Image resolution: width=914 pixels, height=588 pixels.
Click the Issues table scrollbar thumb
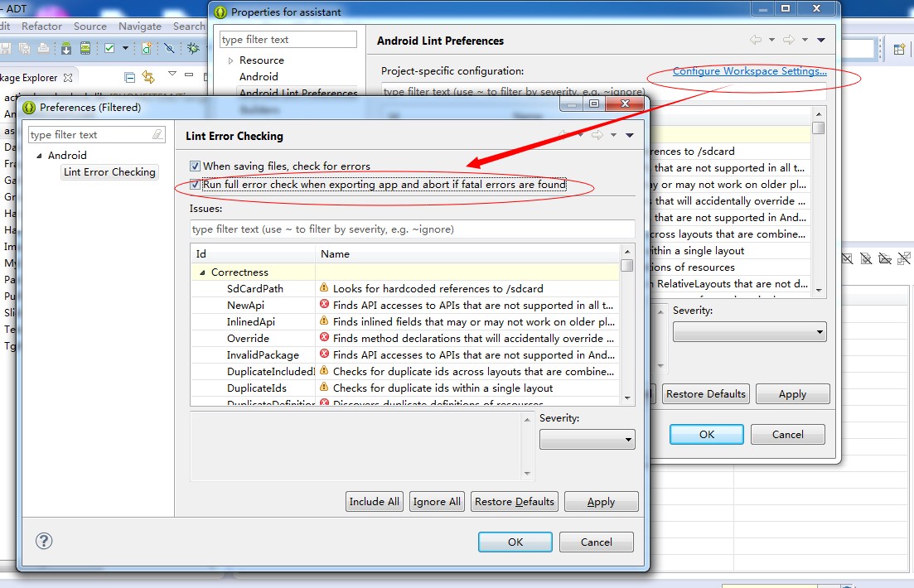tap(627, 266)
